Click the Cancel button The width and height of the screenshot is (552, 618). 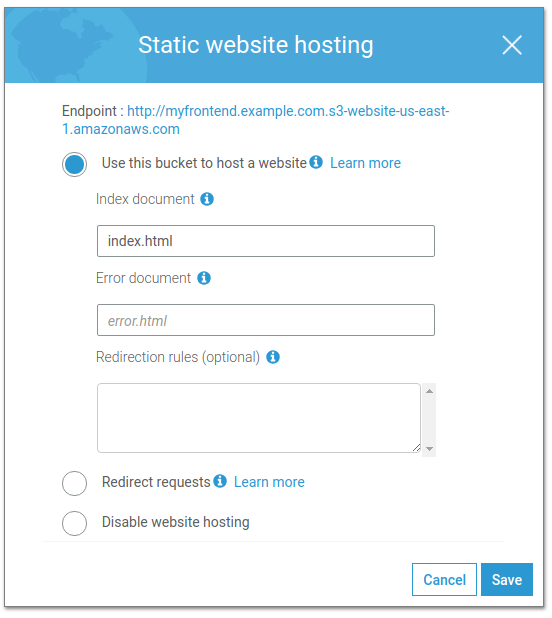pyautogui.click(x=444, y=579)
